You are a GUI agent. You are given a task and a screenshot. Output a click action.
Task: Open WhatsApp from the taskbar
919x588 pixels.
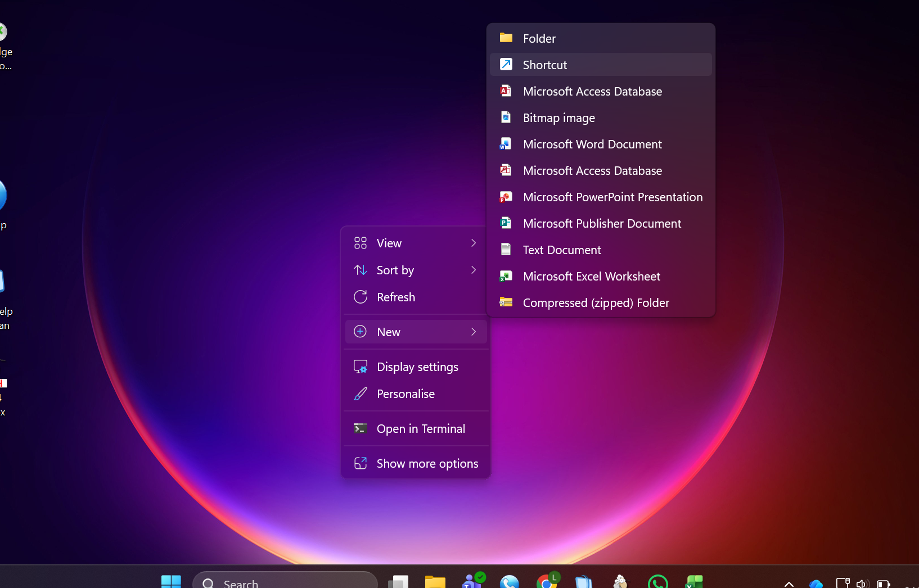657,582
